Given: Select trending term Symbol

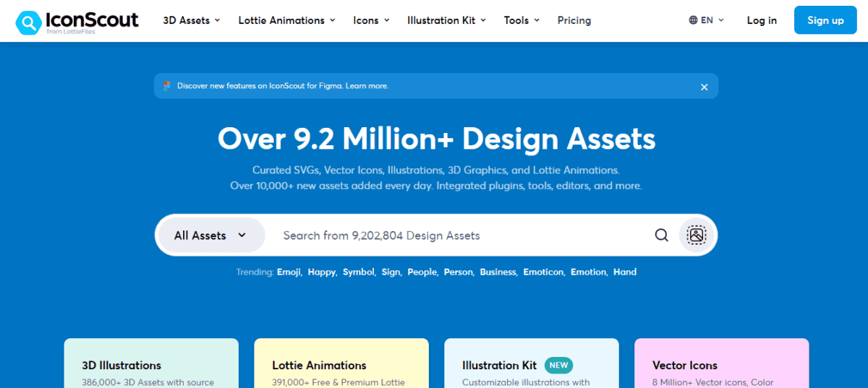Looking at the screenshot, I should [359, 272].
